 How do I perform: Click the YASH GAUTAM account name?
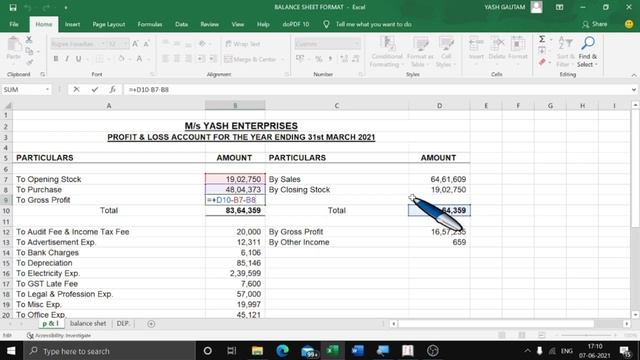point(504,7)
